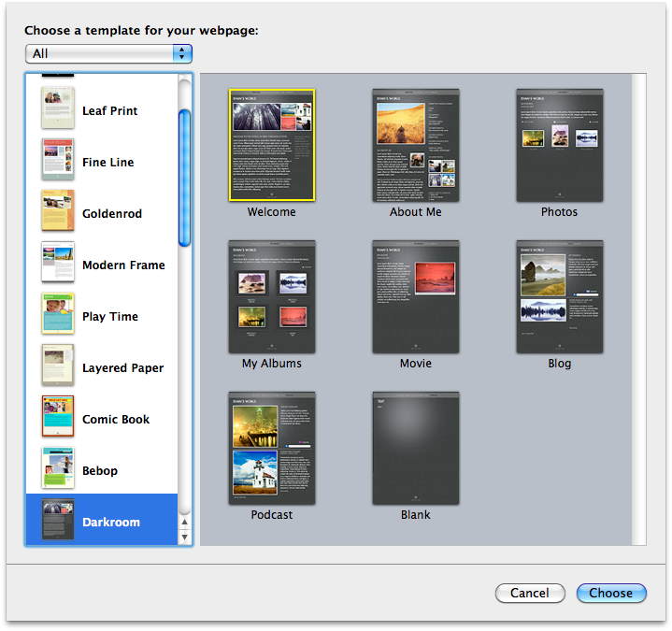
Task: Select the Leaf Print theme icon
Action: coord(57,108)
